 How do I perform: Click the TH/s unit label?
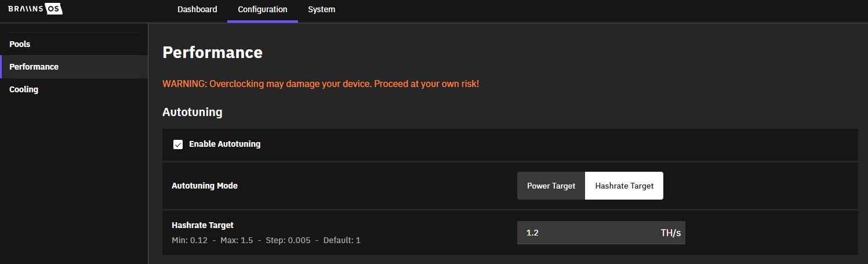click(670, 233)
